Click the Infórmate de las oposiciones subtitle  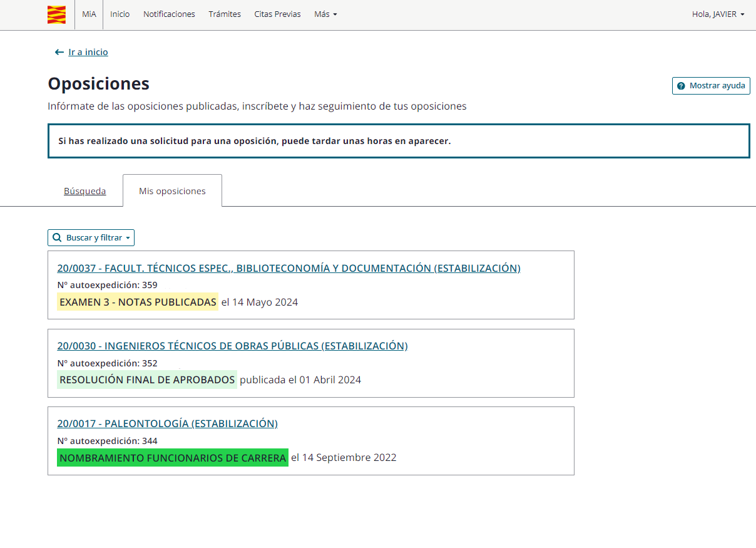point(257,106)
